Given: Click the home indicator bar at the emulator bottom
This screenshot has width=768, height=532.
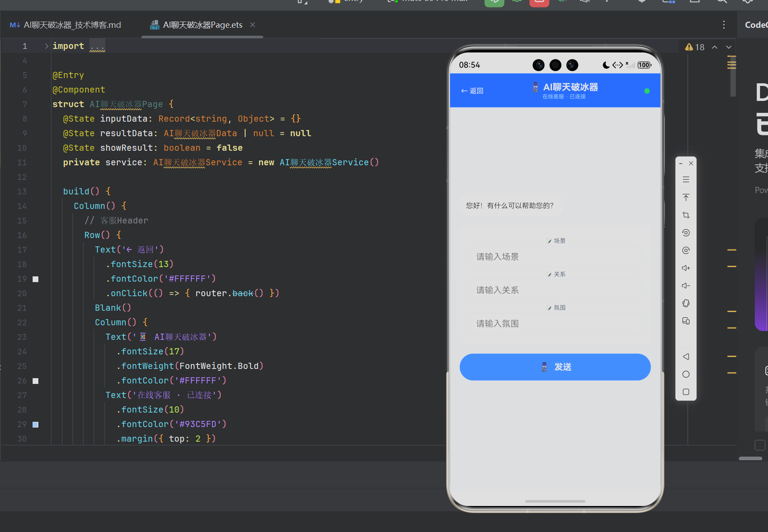Looking at the screenshot, I should pyautogui.click(x=555, y=502).
